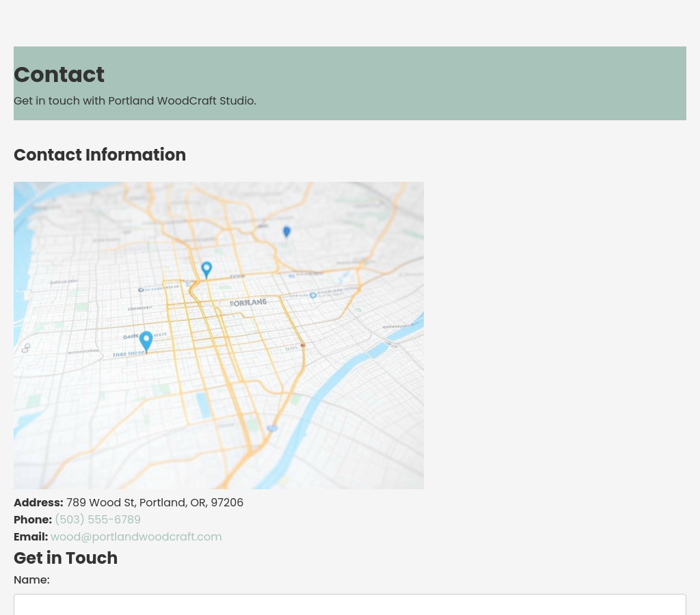The image size is (700, 615).
Task: Click the "Get in Touch" form heading
Action: point(66,558)
